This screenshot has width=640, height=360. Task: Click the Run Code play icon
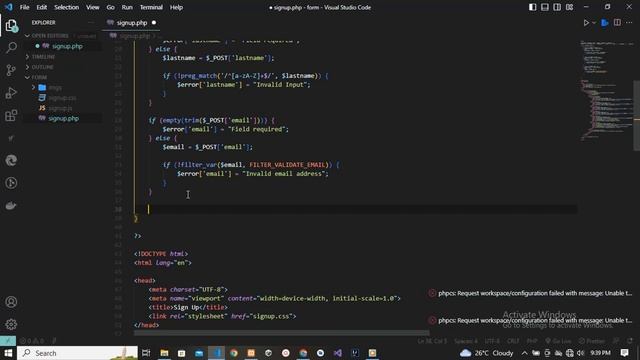[x=586, y=23]
